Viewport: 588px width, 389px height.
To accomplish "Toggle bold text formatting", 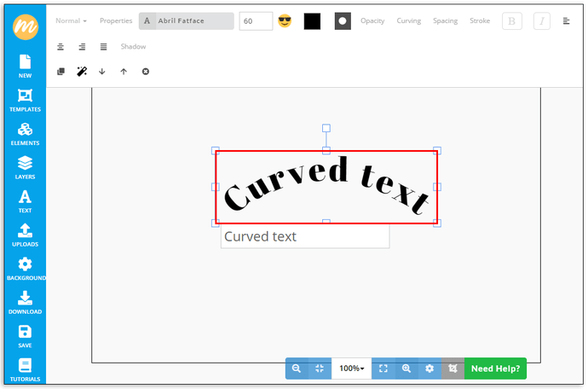I will [511, 21].
